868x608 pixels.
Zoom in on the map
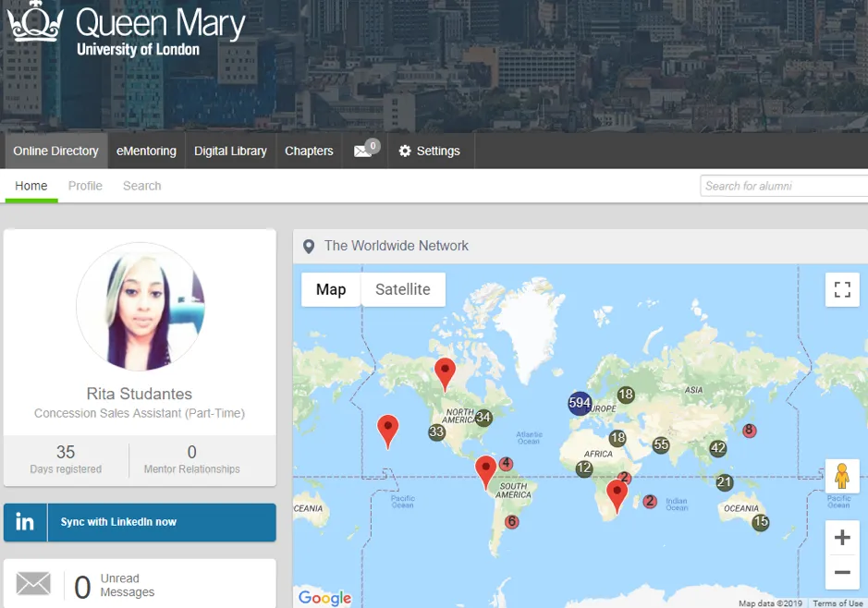coord(842,537)
